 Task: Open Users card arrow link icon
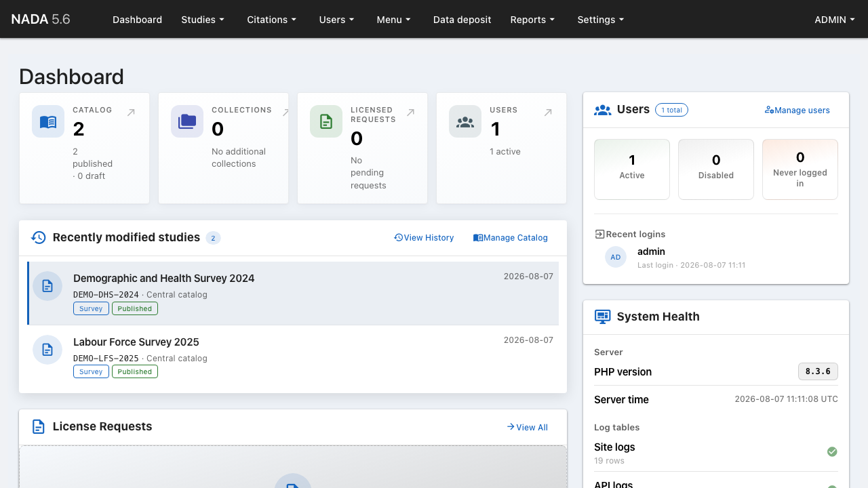coord(548,113)
